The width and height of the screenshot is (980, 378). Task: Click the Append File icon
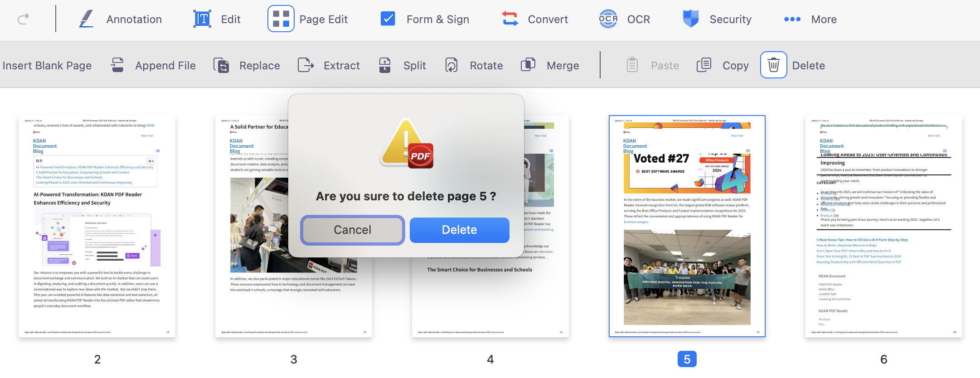(117, 65)
